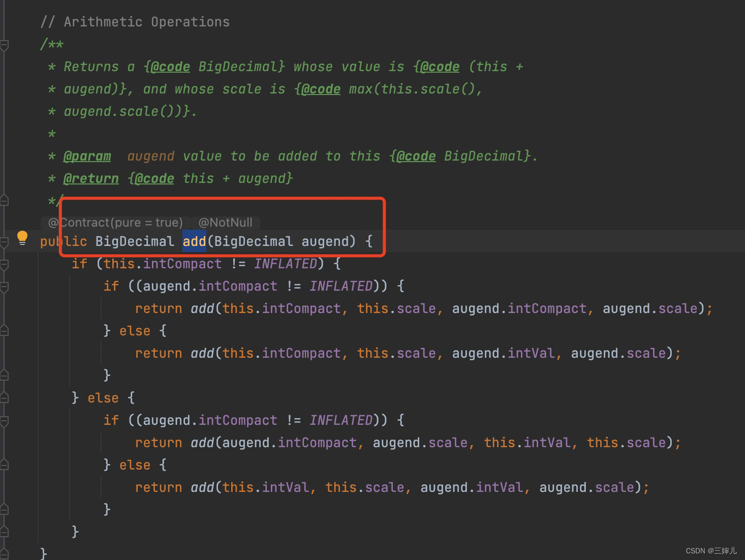Click the "@NotNull" inlay annotation hint
Viewport: 745px width, 560px height.
tap(226, 223)
